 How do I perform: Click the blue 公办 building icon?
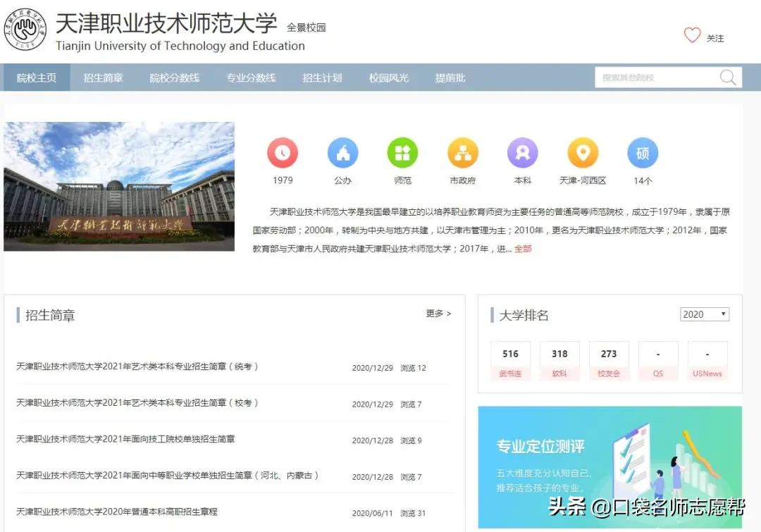(x=342, y=153)
